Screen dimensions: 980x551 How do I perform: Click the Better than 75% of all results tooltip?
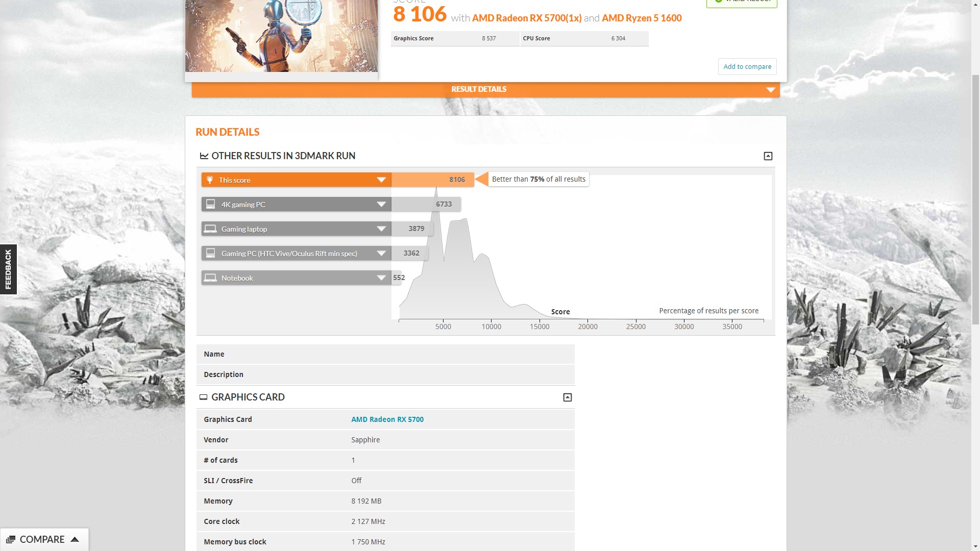(538, 179)
